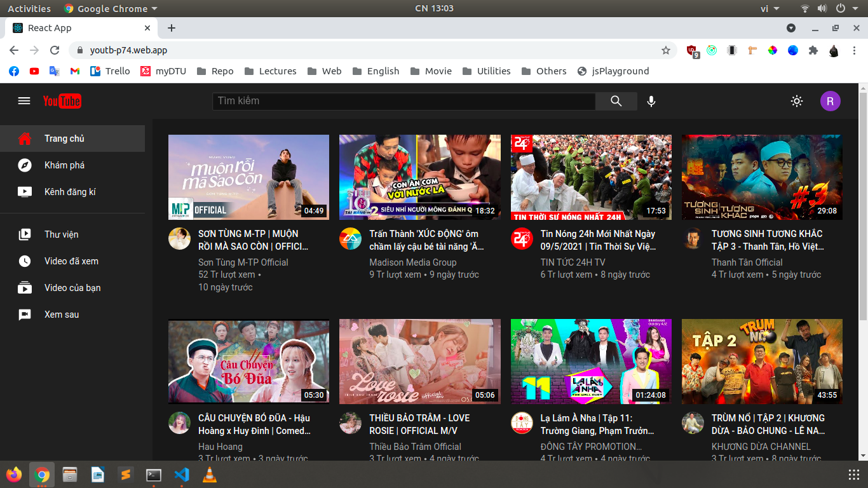Click Hau Hoang channel name

coord(220,447)
